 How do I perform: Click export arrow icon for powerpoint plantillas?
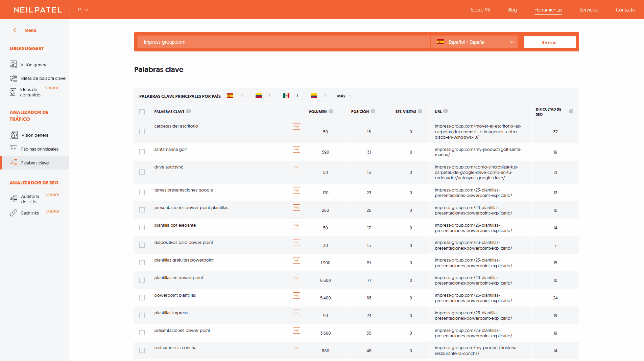tap(296, 295)
